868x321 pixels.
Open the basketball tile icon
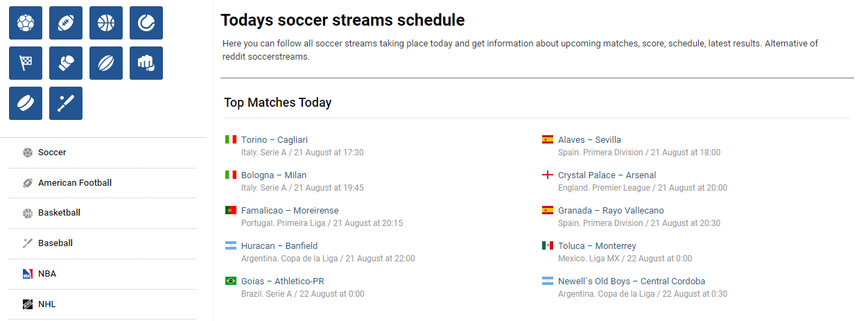pos(106,23)
